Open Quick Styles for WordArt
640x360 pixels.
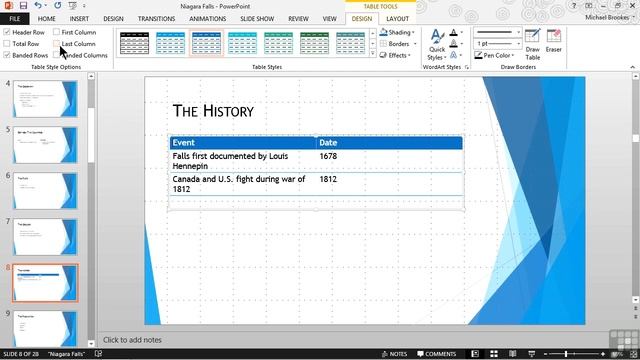click(x=436, y=44)
